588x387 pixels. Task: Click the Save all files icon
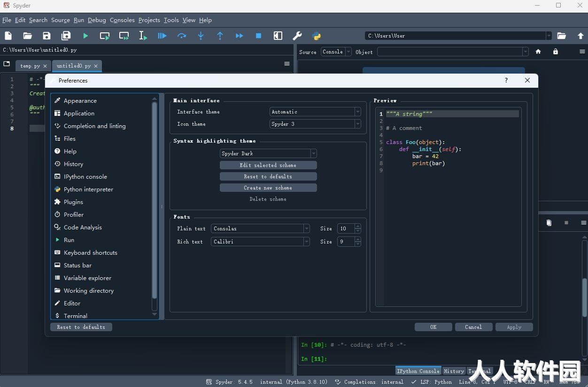pyautogui.click(x=66, y=36)
